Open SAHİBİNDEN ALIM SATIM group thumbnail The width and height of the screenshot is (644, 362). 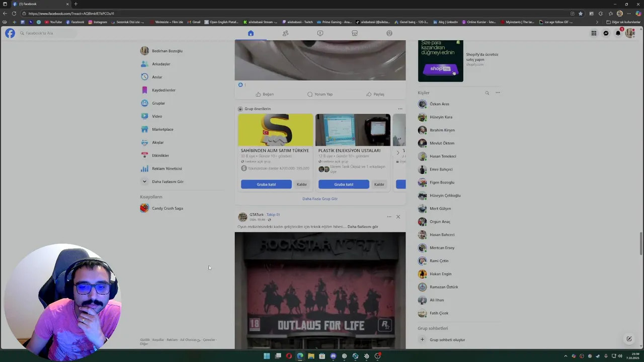[x=275, y=130]
